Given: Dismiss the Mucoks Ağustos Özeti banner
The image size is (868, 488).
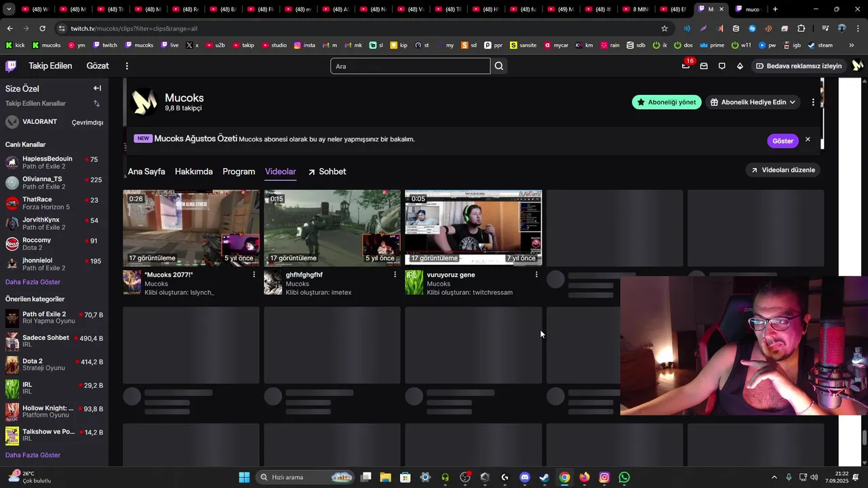Looking at the screenshot, I should [x=808, y=139].
